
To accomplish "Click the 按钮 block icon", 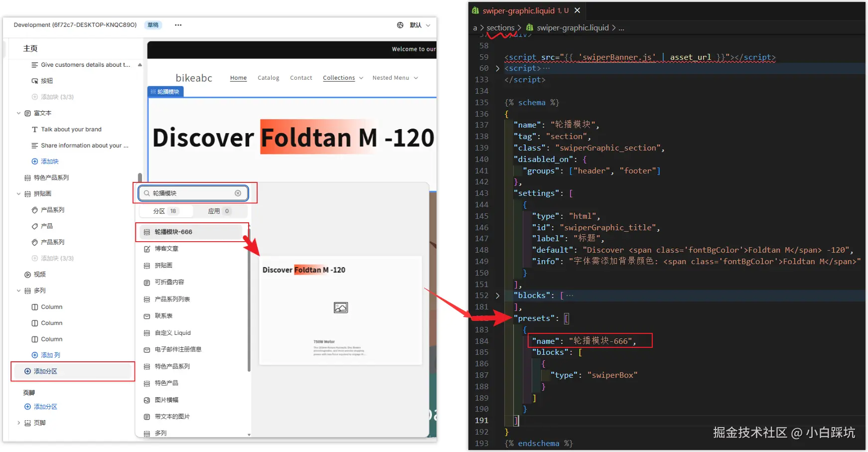I will pyautogui.click(x=35, y=81).
